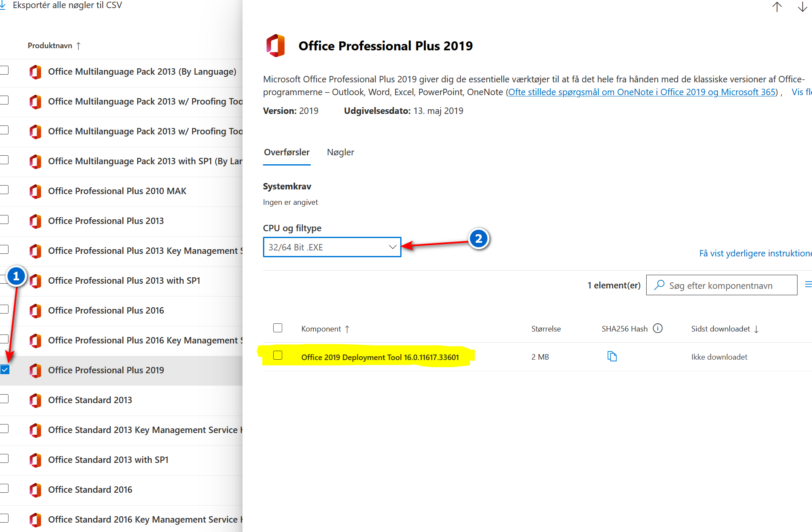Open Office 2019 Deployment Tool 16.0.11617.33601

380,357
